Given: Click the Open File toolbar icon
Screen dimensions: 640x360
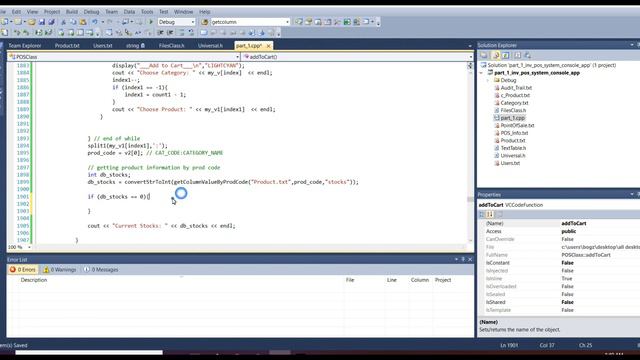Looking at the screenshot, I should click(x=31, y=22).
